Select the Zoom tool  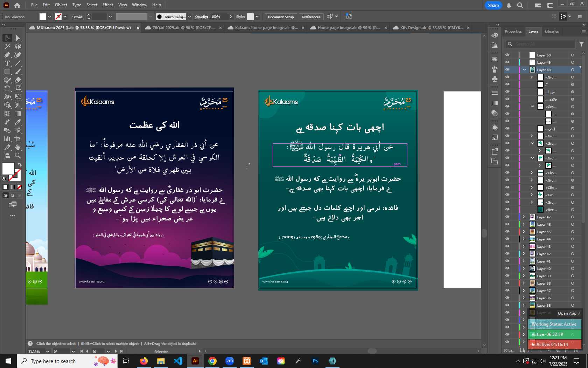(x=18, y=156)
